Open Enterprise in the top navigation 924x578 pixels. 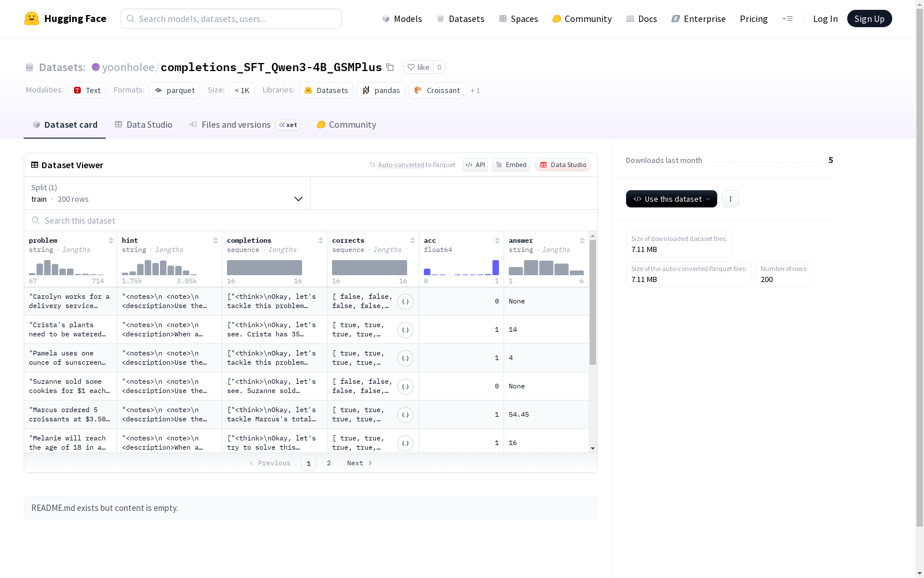click(698, 18)
